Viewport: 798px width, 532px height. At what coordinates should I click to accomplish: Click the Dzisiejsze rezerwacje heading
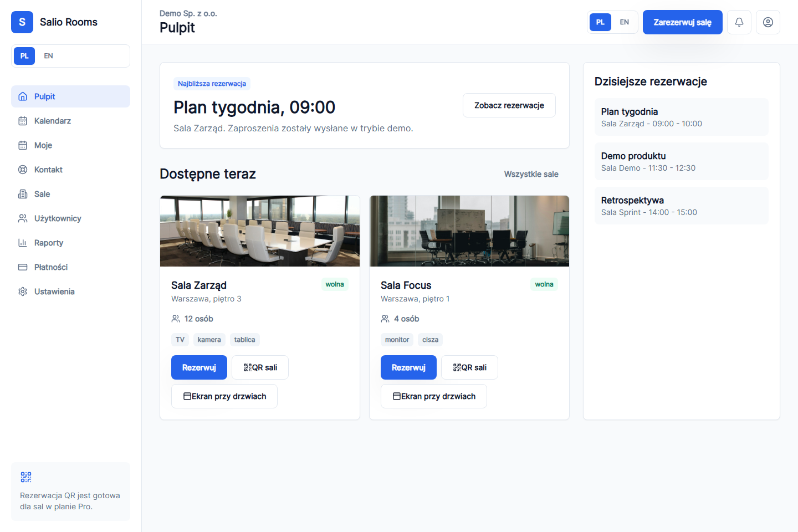coord(651,81)
